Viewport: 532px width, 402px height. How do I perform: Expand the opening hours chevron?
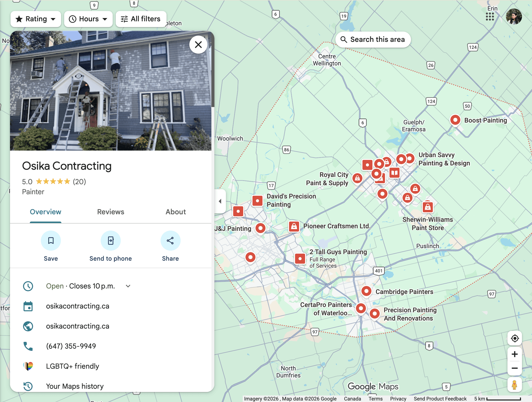tap(128, 286)
